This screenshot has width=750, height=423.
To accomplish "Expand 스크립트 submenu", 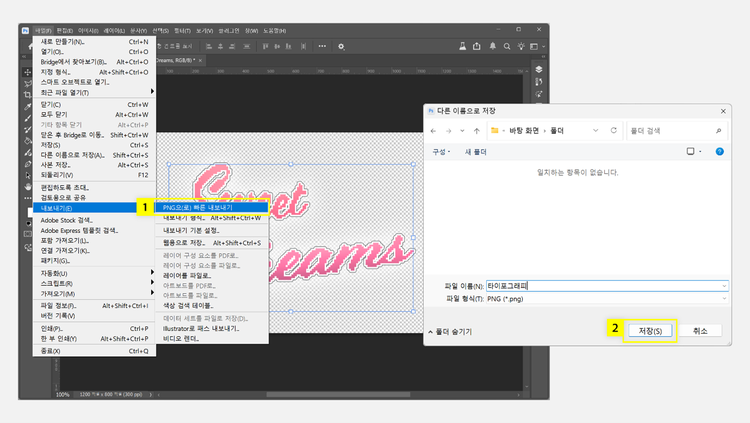I will click(94, 283).
